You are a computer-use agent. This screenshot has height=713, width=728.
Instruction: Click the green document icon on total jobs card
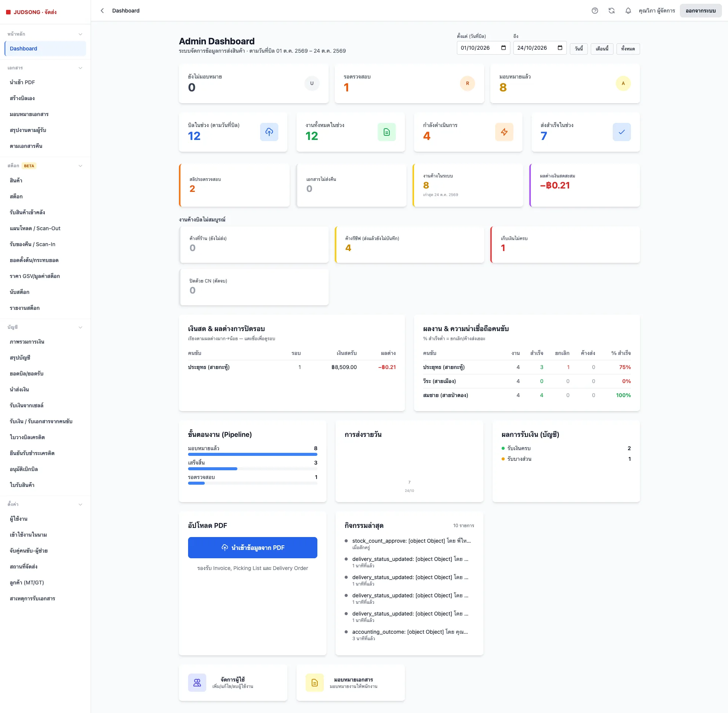point(387,132)
